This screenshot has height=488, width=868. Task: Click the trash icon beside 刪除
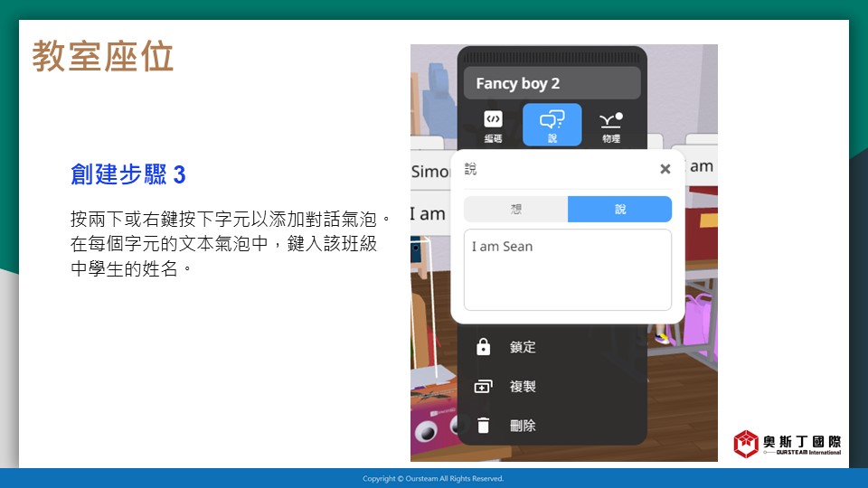pyautogui.click(x=484, y=425)
